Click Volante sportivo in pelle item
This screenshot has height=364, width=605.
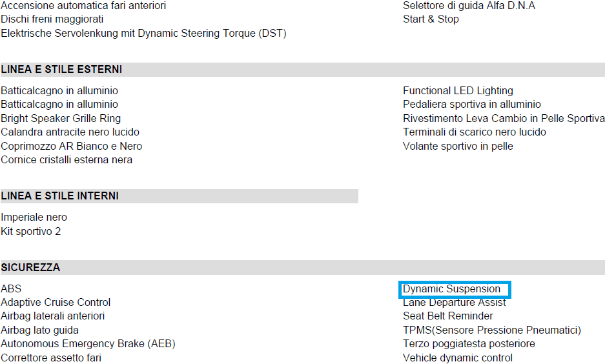pos(458,147)
